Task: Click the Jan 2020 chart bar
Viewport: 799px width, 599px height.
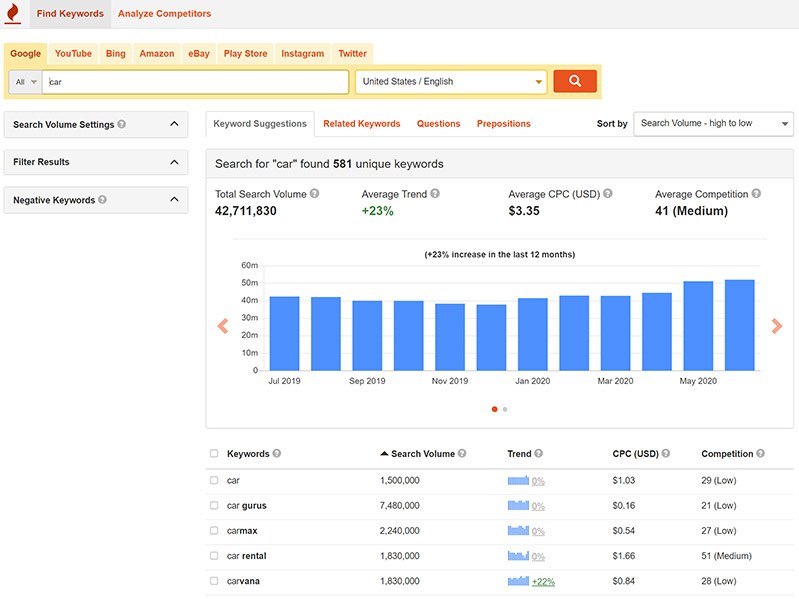Action: [x=532, y=335]
